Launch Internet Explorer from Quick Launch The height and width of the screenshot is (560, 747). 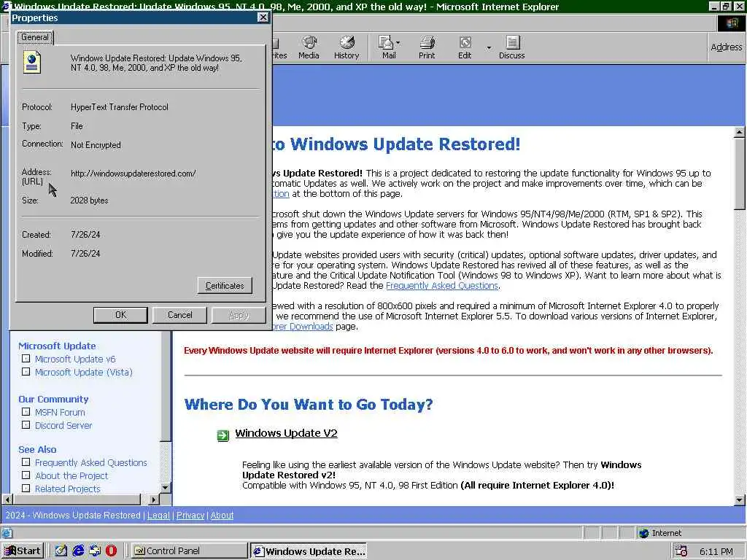(78, 551)
